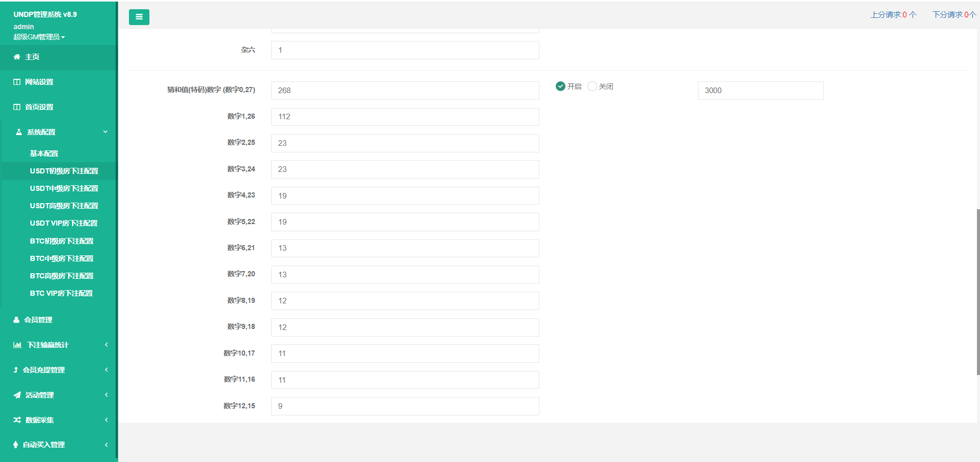Click the page vertical scrollbar thumb
The image size is (980, 462).
tap(978, 292)
